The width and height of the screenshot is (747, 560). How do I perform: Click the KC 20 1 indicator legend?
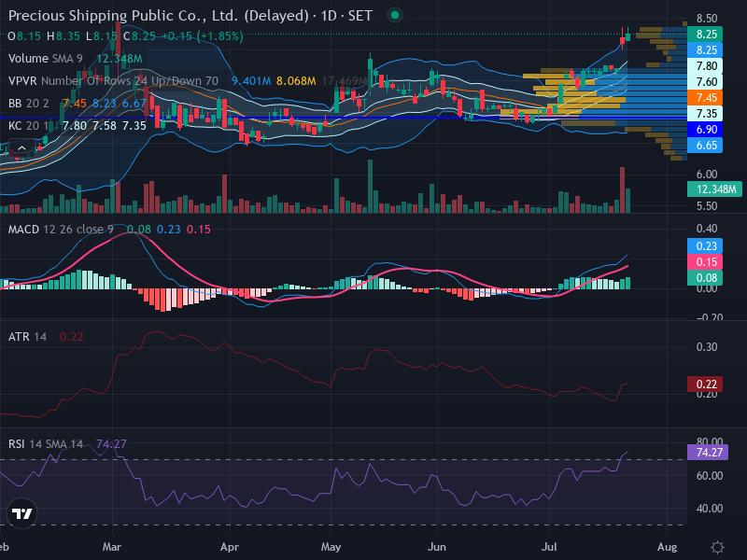point(31,126)
